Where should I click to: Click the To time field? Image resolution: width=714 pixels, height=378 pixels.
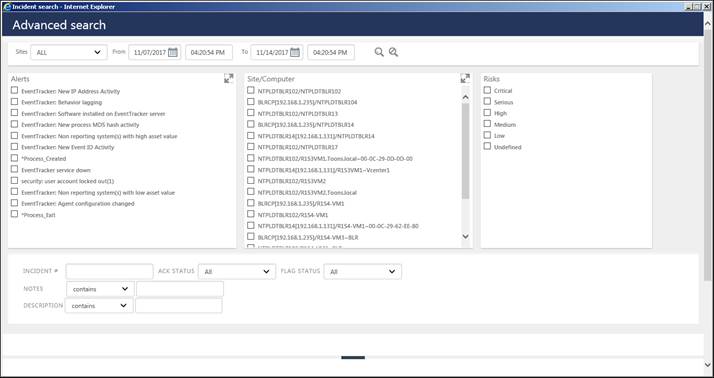pyautogui.click(x=331, y=52)
